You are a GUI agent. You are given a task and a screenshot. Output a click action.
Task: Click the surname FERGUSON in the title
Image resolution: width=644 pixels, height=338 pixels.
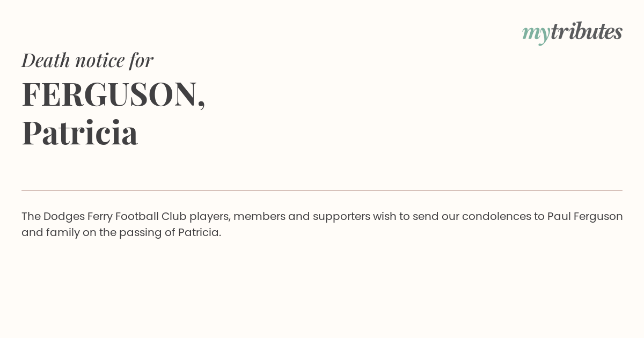point(109,94)
